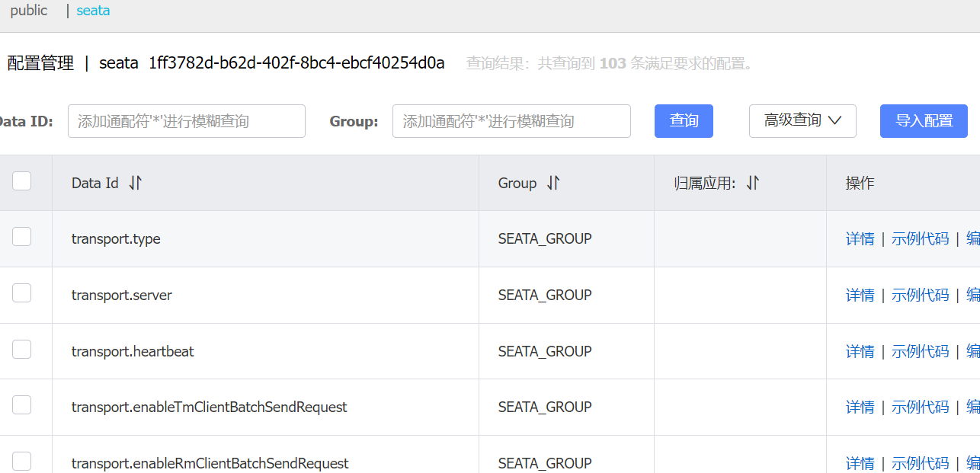The width and height of the screenshot is (980, 473).
Task: Check the transport.server row checkbox
Action: [x=22, y=292]
